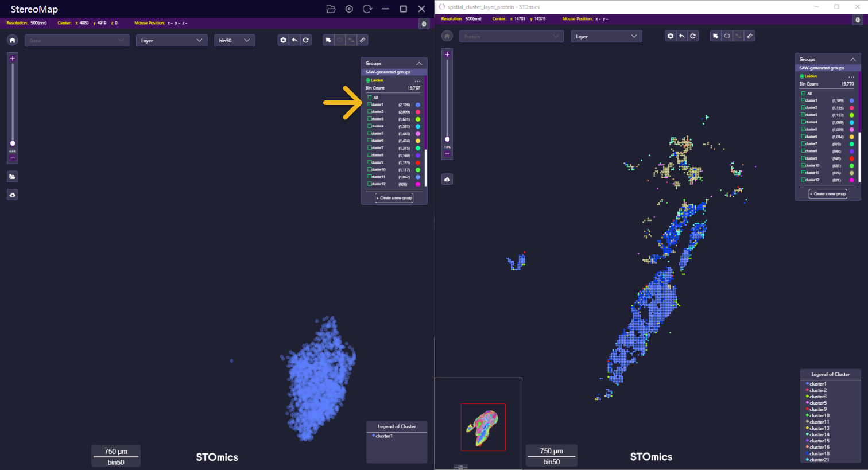
Task: Click the cloud upload icon in the left window
Action: pyautogui.click(x=13, y=195)
